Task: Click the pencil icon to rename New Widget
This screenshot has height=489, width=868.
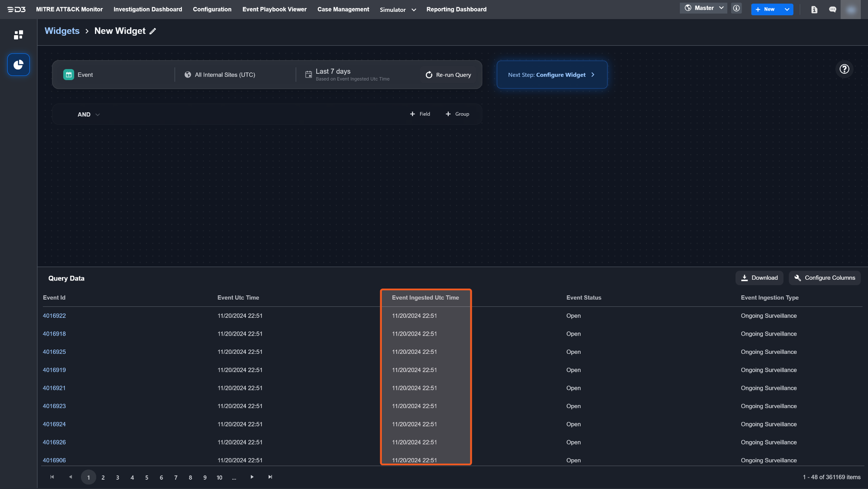Action: click(x=153, y=31)
